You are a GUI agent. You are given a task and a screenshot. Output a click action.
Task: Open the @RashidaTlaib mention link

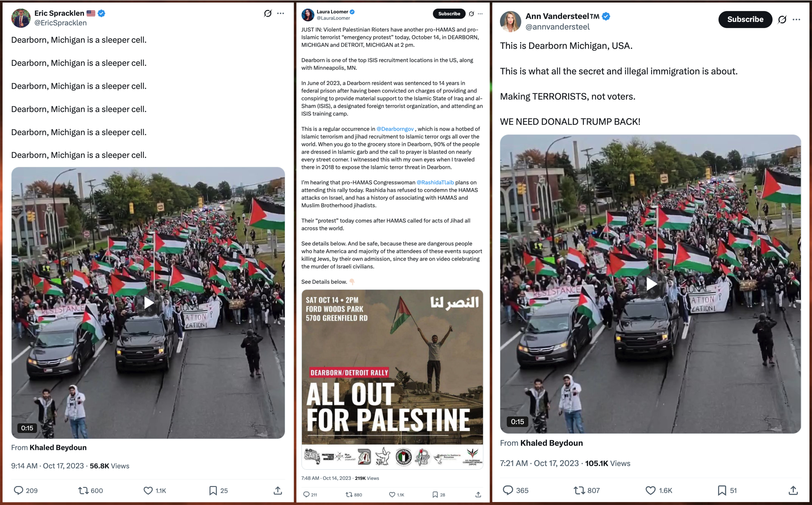[435, 182]
